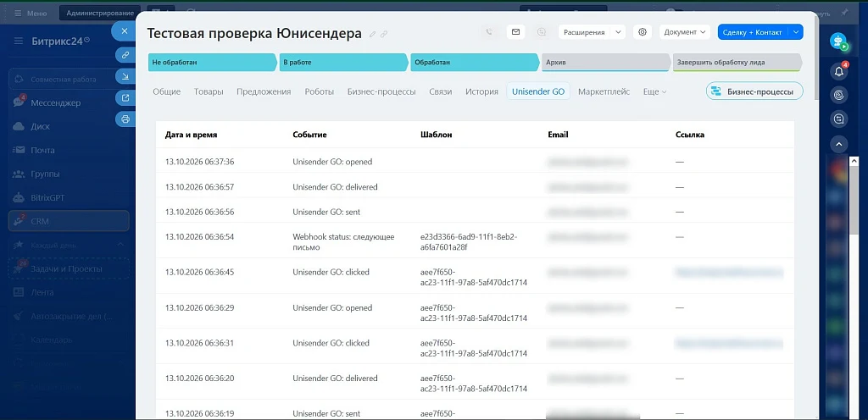
Task: Click the Дата и время column header
Action: [x=191, y=135]
